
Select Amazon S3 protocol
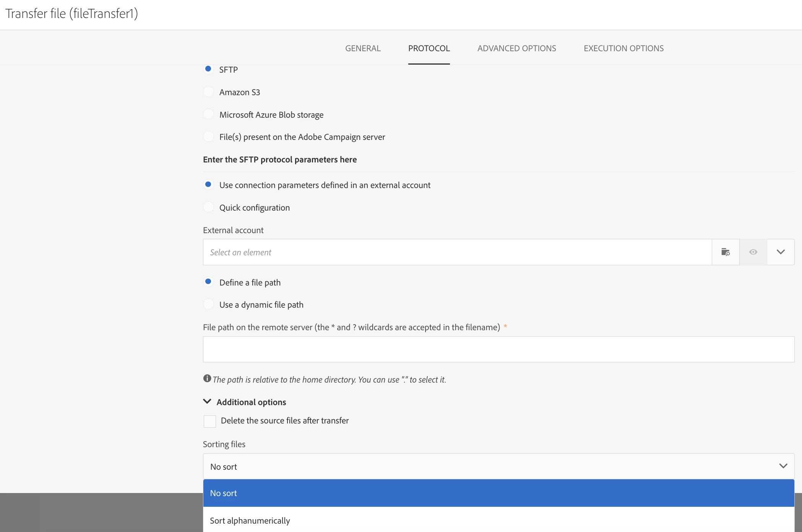click(208, 92)
